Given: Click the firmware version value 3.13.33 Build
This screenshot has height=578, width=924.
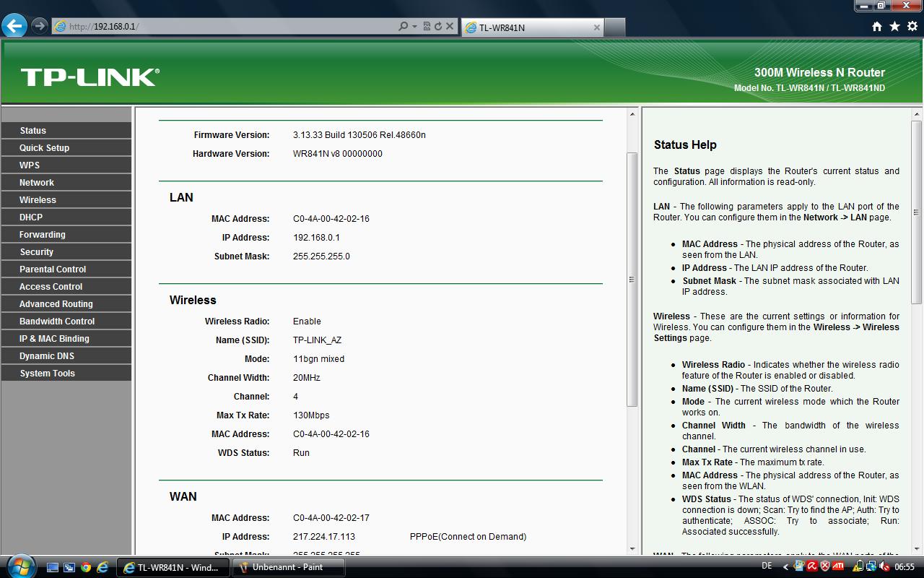Looking at the screenshot, I should 359,135.
